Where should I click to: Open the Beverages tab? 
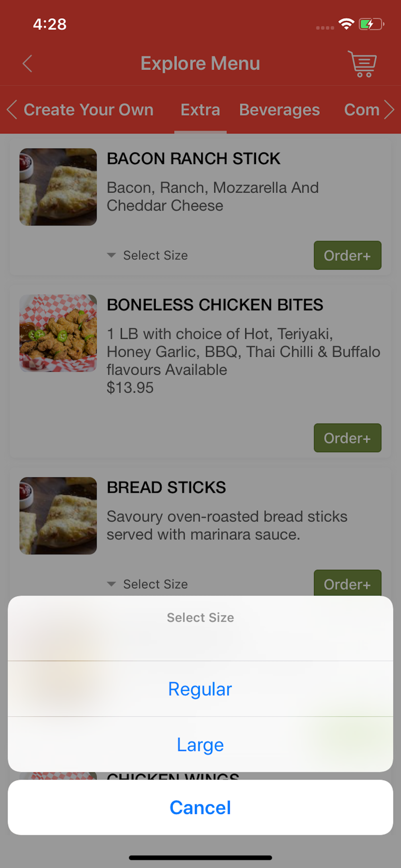point(279,110)
